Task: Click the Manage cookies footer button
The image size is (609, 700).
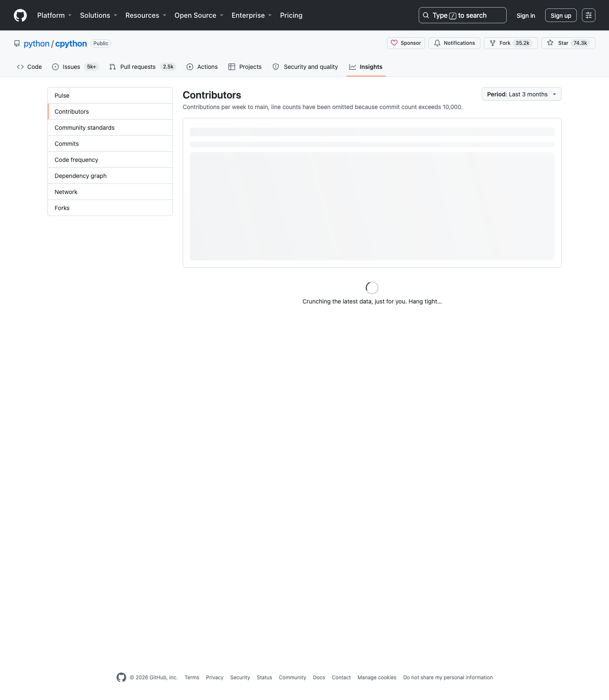Action: [x=377, y=678]
